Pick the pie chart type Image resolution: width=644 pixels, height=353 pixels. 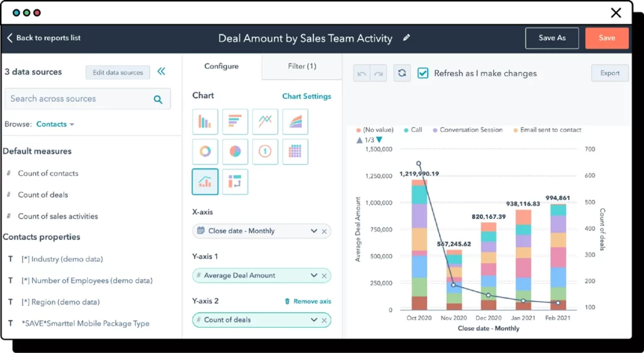point(235,151)
